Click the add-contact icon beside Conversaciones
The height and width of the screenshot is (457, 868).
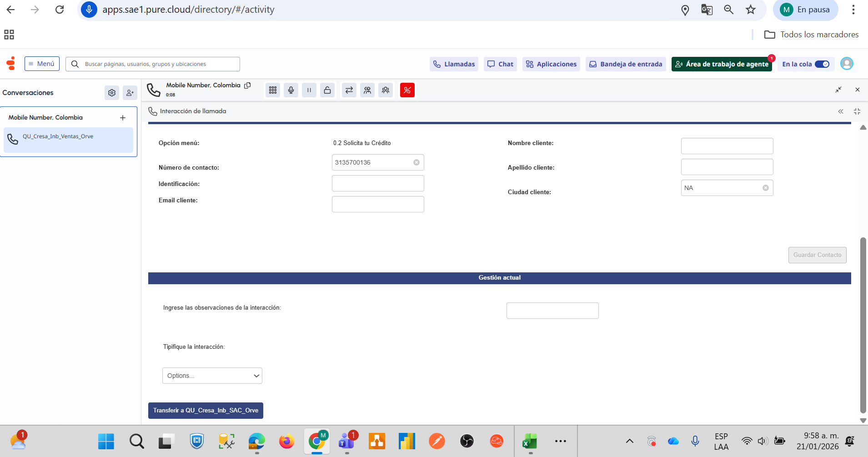pyautogui.click(x=130, y=93)
